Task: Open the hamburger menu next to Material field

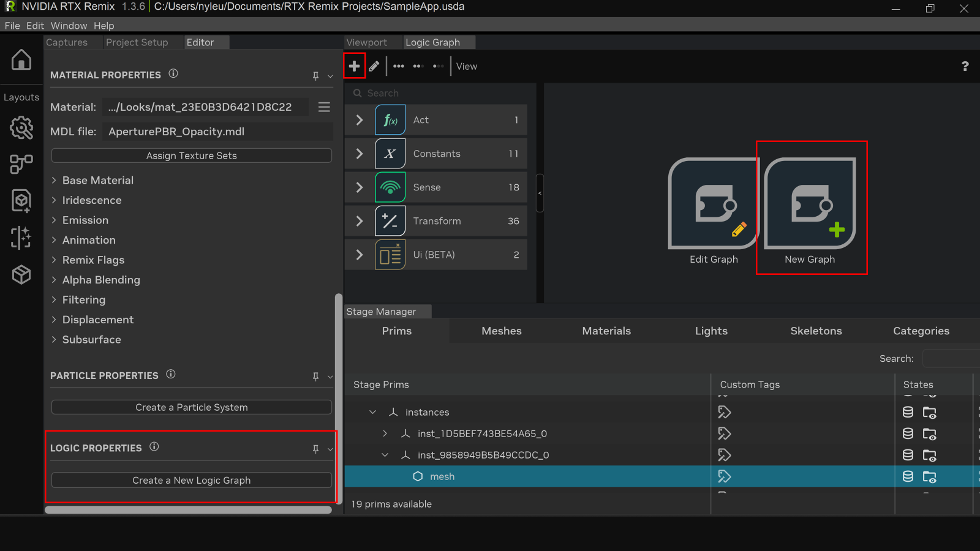Action: (324, 107)
